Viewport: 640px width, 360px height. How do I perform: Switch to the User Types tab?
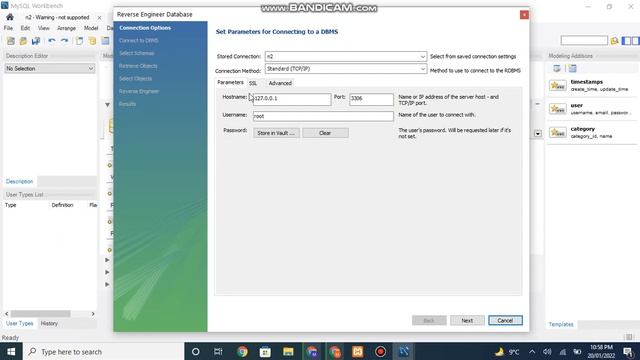[20, 323]
